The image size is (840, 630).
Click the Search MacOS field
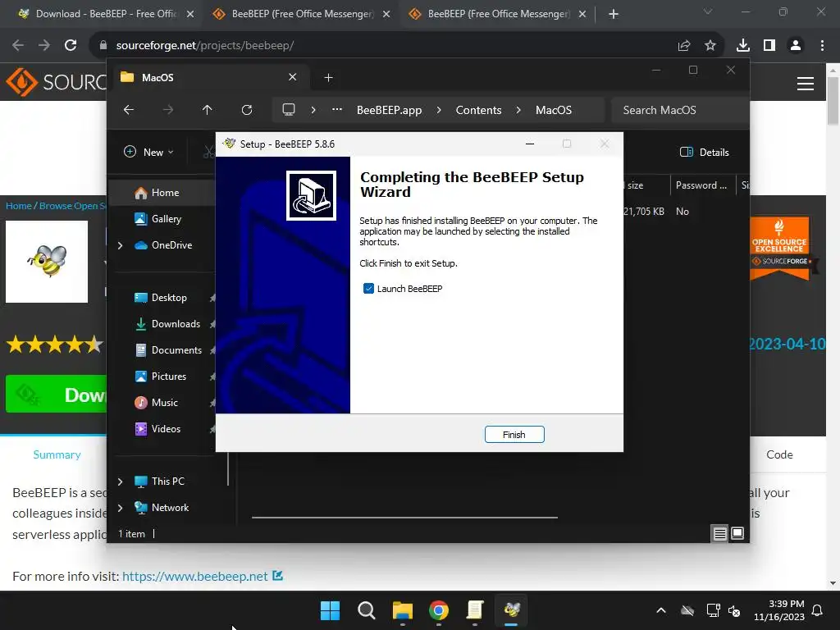(680, 110)
